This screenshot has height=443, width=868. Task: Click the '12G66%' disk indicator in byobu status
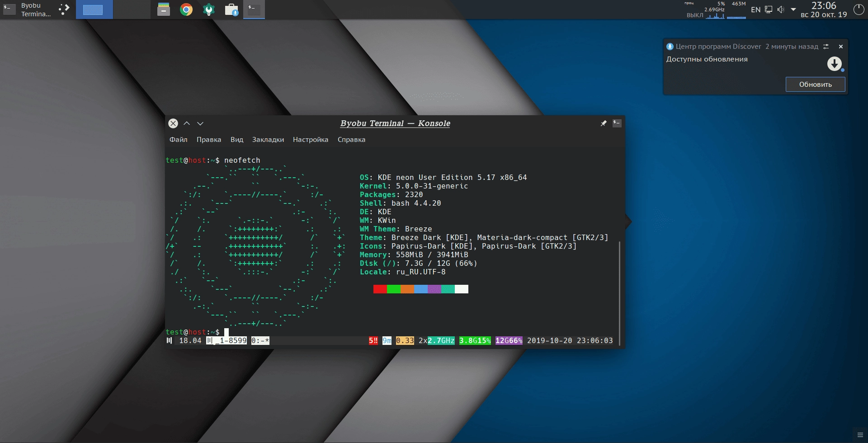pyautogui.click(x=509, y=341)
